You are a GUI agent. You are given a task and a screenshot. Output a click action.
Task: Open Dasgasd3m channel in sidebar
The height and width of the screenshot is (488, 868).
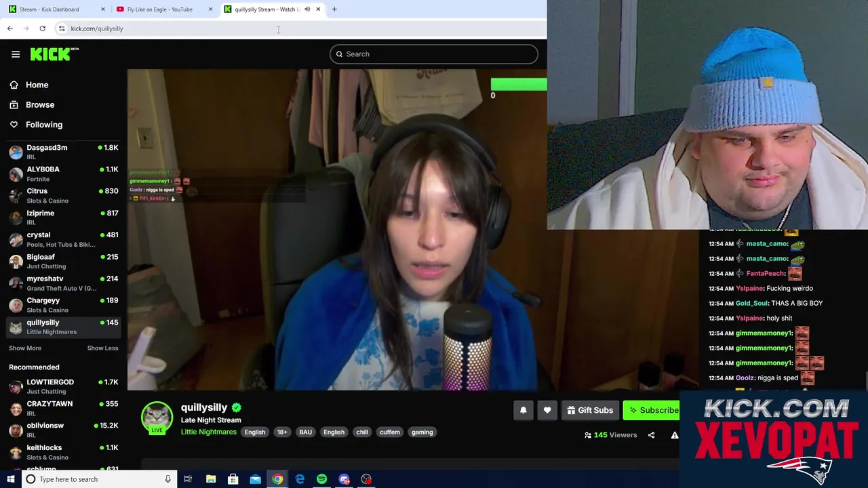pyautogui.click(x=63, y=152)
